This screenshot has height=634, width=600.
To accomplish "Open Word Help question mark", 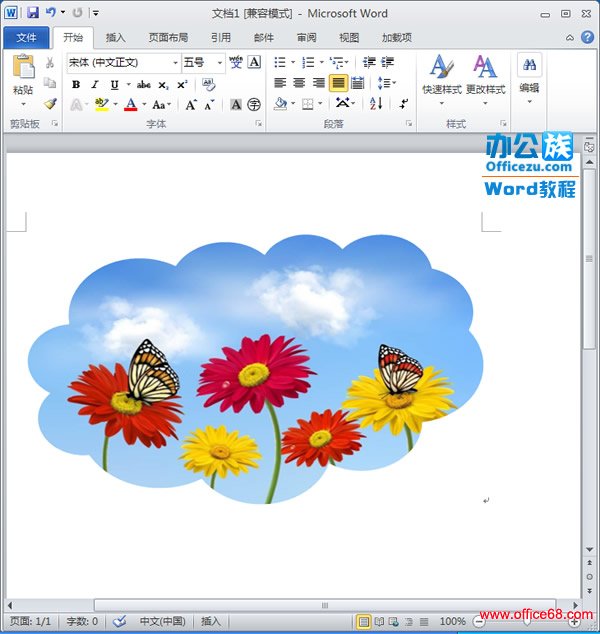I will (587, 37).
